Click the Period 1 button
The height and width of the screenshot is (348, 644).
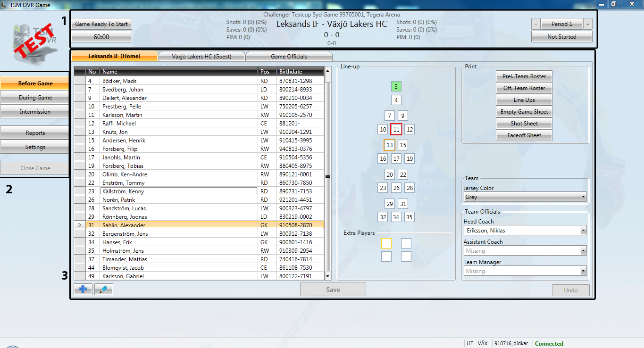[x=562, y=24]
